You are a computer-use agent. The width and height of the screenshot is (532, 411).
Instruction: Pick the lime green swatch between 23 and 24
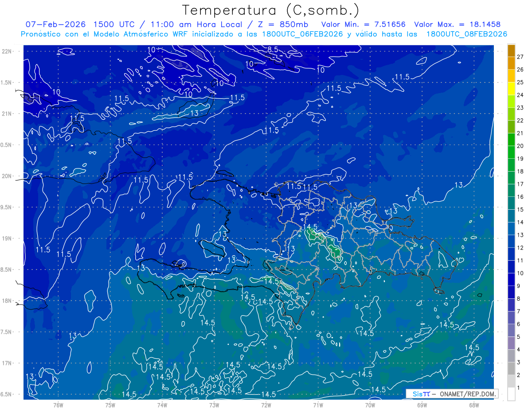click(x=511, y=102)
